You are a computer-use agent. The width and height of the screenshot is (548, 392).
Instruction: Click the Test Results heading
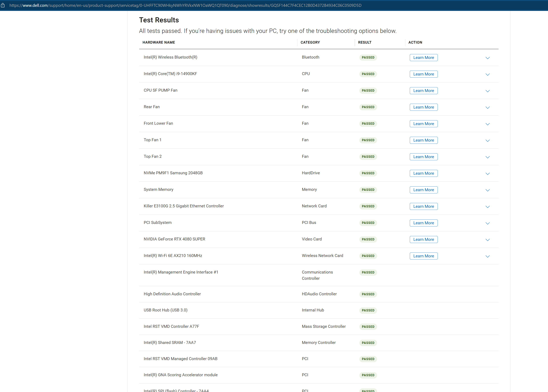[x=159, y=20]
